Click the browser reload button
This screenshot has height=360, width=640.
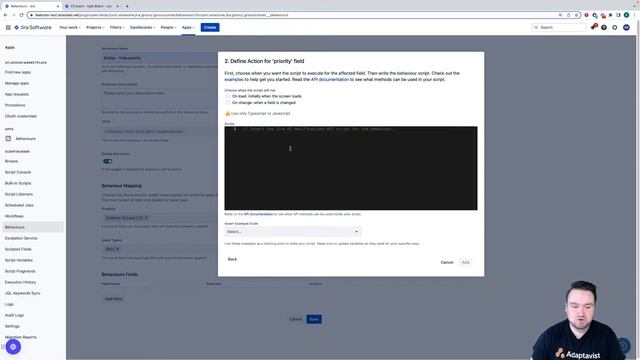[x=21, y=15]
